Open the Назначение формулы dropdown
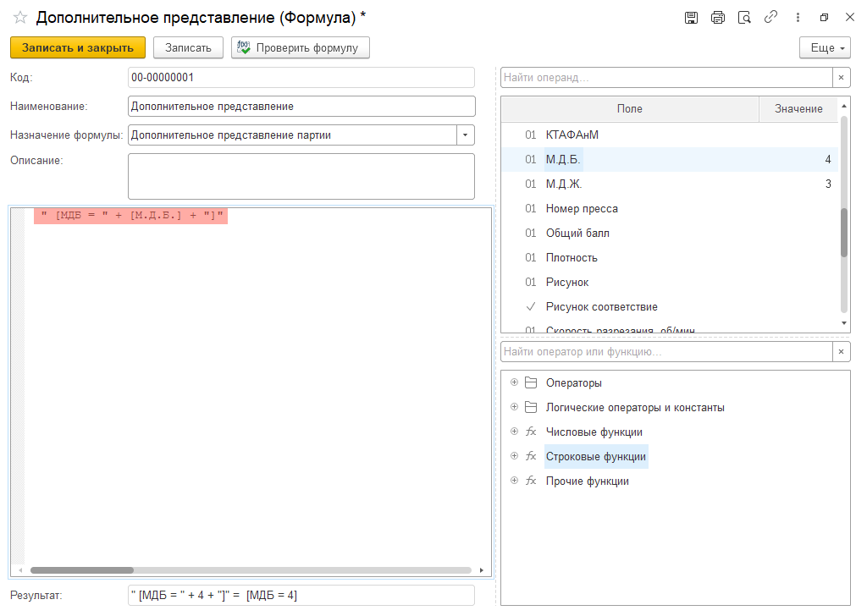867x616 pixels. [466, 135]
